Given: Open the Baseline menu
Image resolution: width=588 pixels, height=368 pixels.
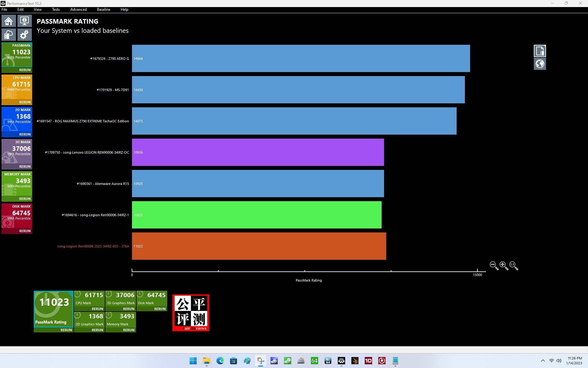Looking at the screenshot, I should 104,10.
